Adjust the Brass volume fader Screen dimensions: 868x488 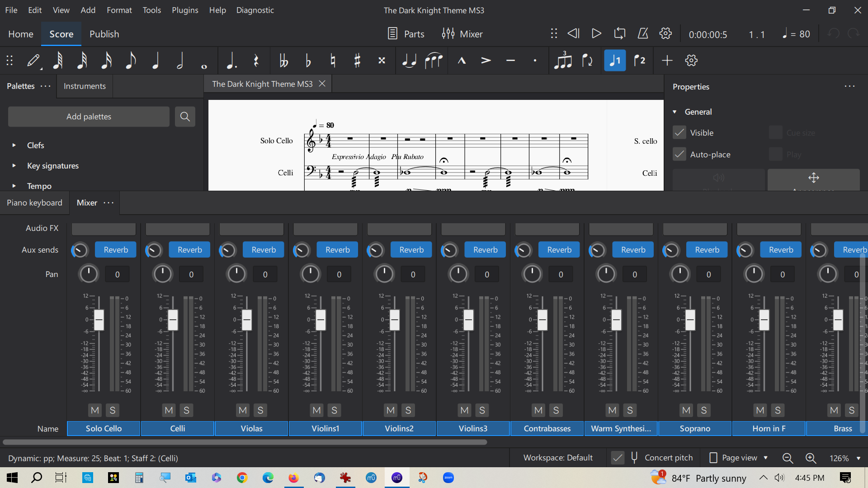pos(839,320)
